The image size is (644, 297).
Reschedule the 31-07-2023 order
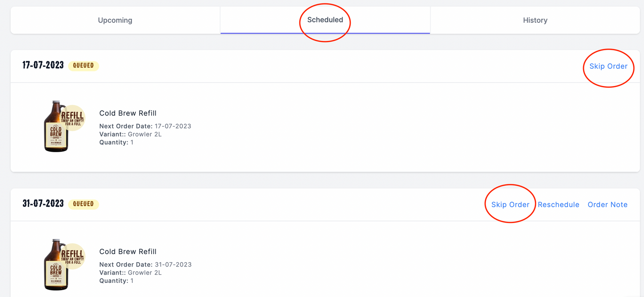tap(558, 205)
